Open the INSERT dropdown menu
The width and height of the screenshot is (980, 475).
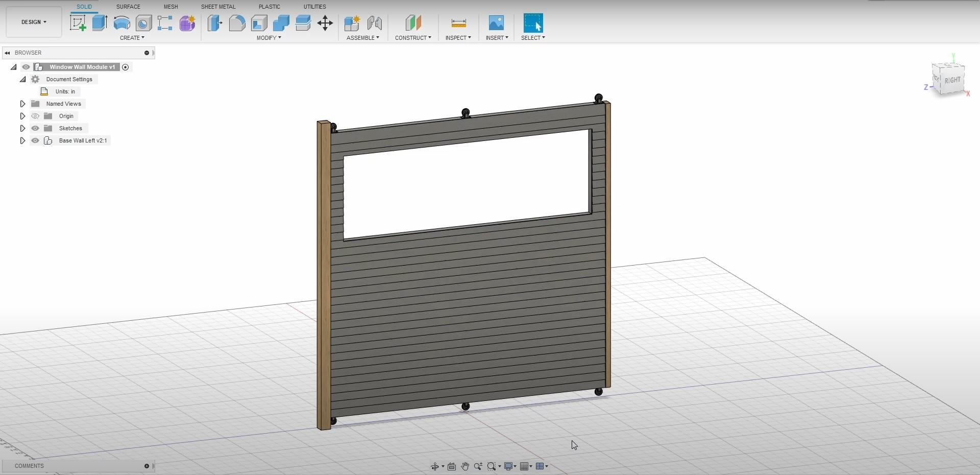click(497, 38)
